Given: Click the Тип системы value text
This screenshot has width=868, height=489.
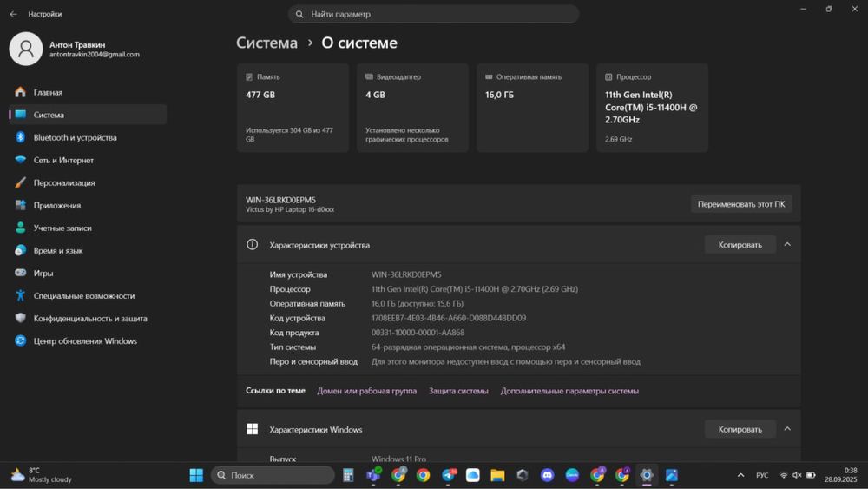Looking at the screenshot, I should pos(469,347).
